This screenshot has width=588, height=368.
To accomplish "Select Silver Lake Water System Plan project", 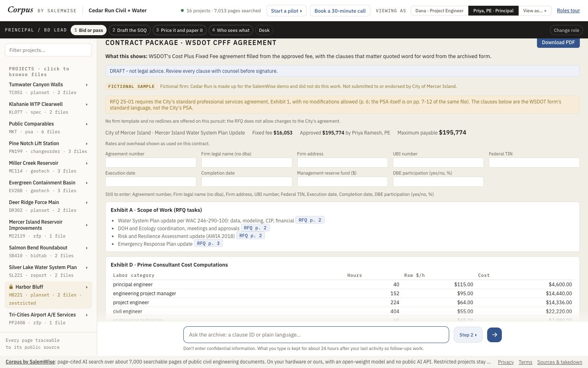I will tap(48, 271).
